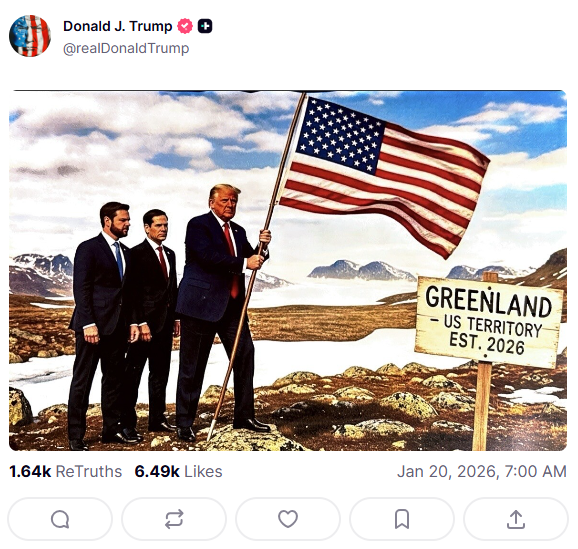Click the Jan 20, 2026, 7:00 AM timestamp
Viewport: 578px width, 549px height.
coord(482,471)
